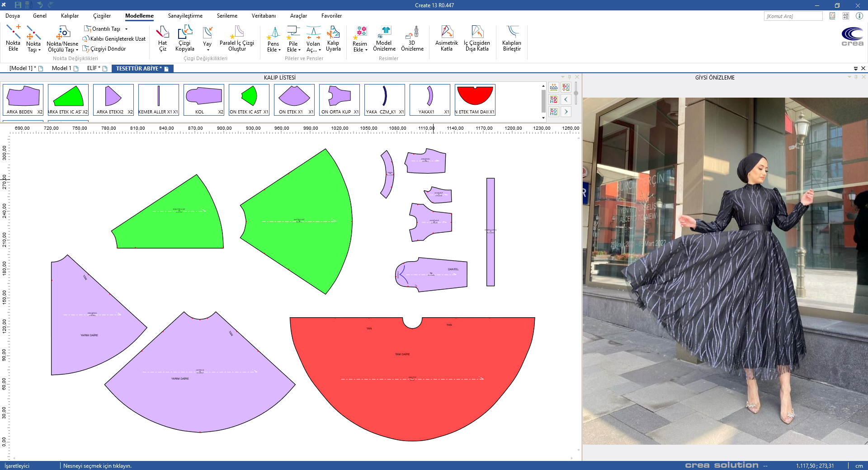The width and height of the screenshot is (868, 470).
Task: Select the Çizgi Kopyala tool
Action: (184, 38)
